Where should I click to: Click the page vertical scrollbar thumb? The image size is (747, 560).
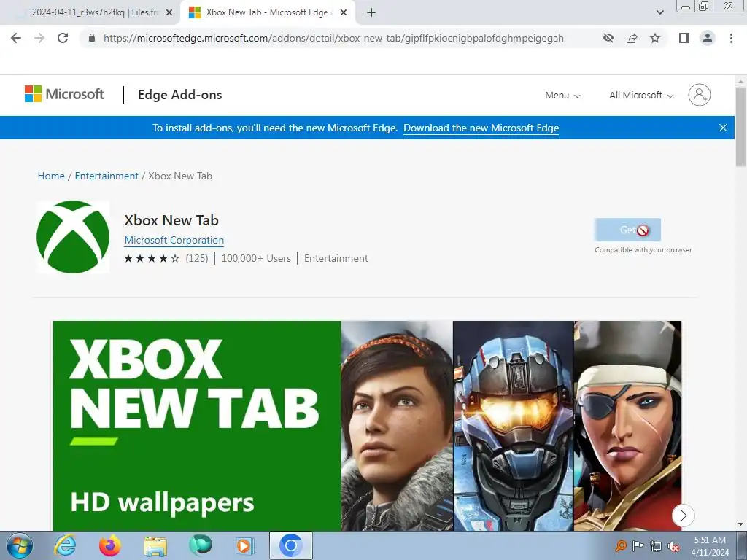click(741, 127)
